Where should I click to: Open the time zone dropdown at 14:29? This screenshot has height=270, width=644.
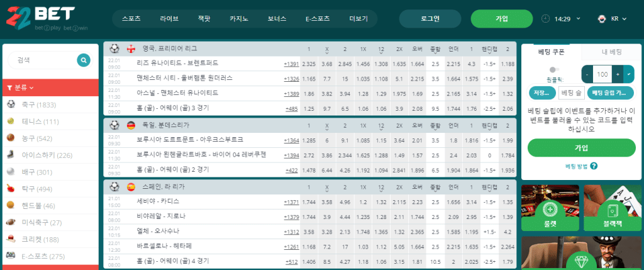(579, 18)
